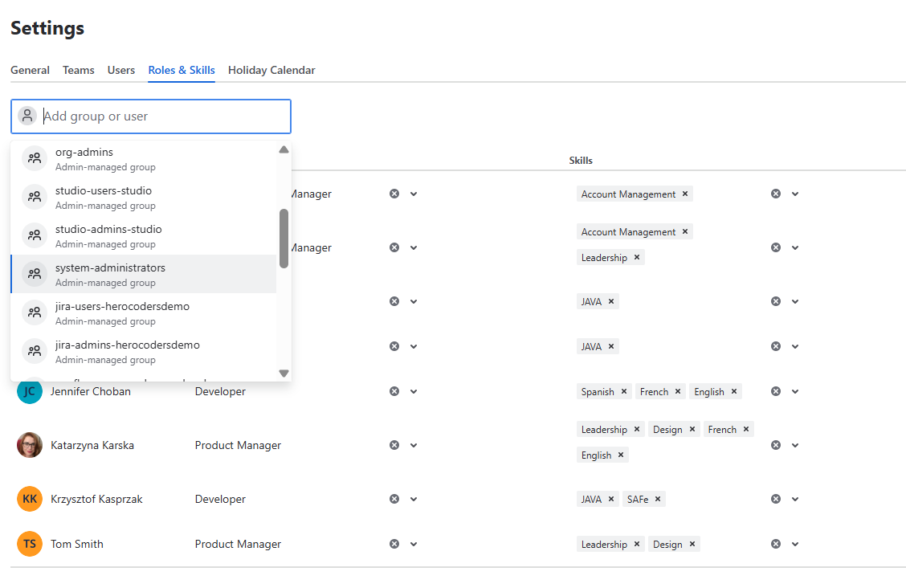Click the studio-admins-studio group icon
Screen dimensions: 906x588
[x=35, y=235]
